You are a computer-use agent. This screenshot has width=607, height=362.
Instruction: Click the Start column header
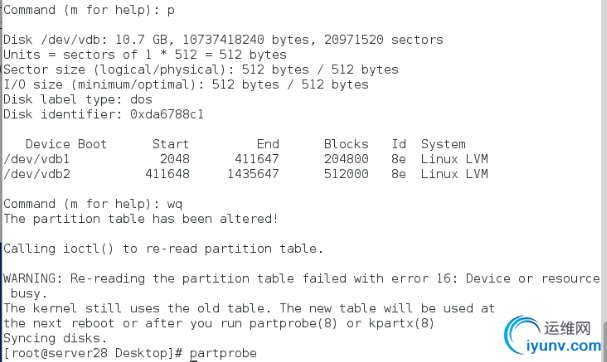point(170,144)
